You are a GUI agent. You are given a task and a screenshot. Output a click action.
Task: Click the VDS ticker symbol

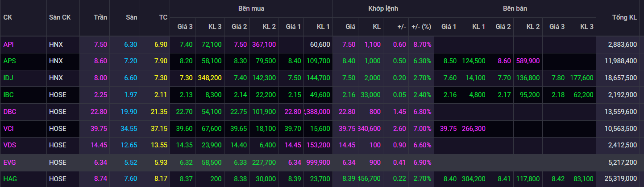pos(9,145)
